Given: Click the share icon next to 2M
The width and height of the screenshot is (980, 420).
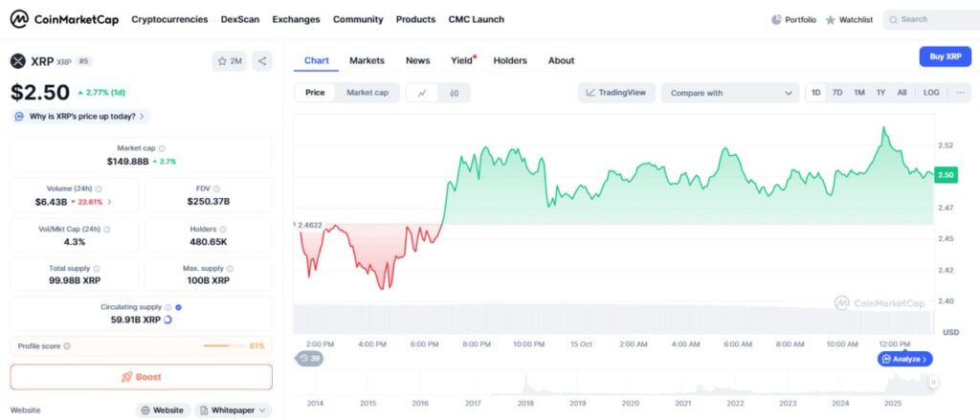Looking at the screenshot, I should [x=262, y=61].
